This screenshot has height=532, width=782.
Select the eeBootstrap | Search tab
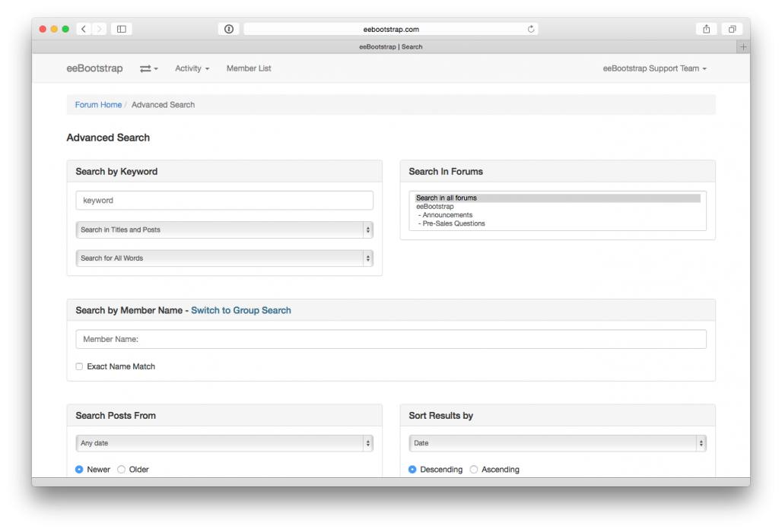(390, 47)
